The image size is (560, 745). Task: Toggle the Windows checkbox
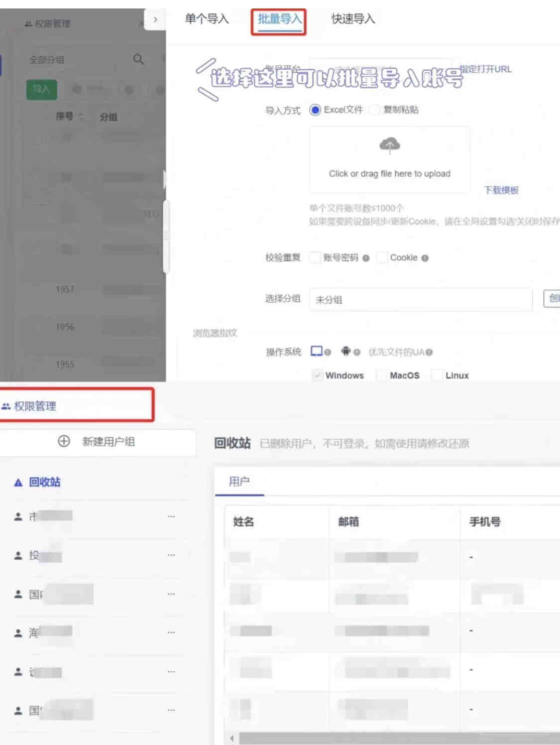pyautogui.click(x=317, y=375)
